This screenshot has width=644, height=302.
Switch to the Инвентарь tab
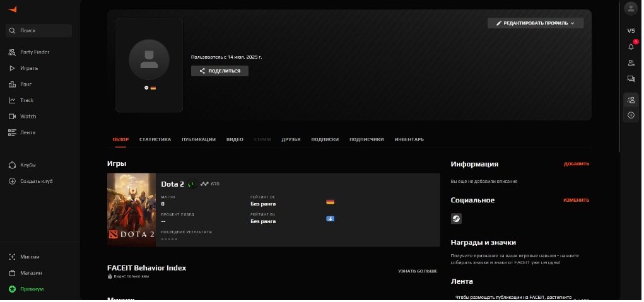pyautogui.click(x=409, y=139)
